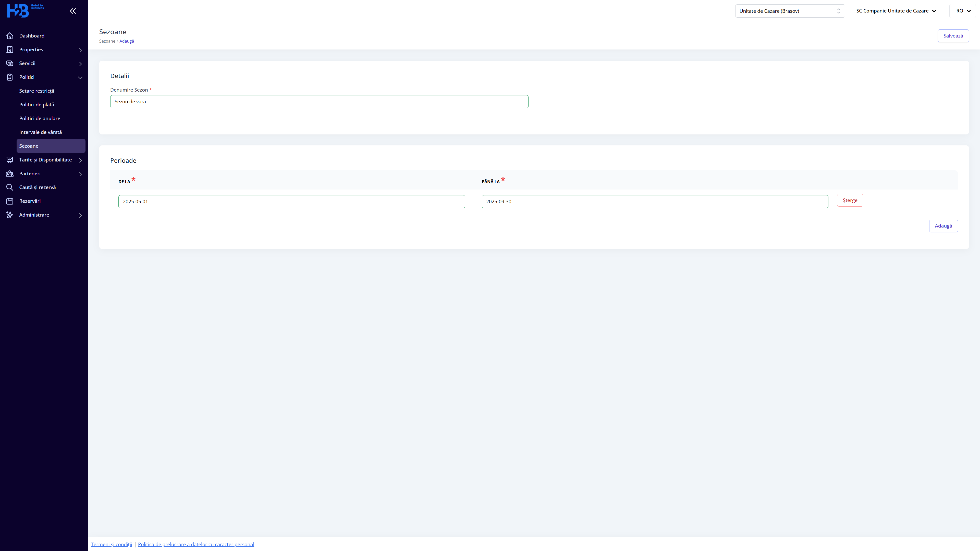The width and height of the screenshot is (980, 551).
Task: Click the Servicii icon in sidebar
Action: pyautogui.click(x=10, y=63)
